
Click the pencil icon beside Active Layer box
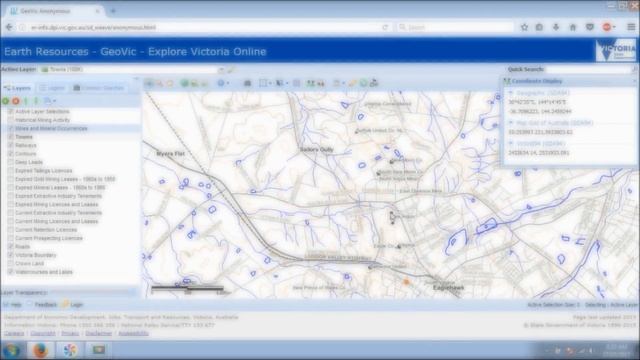click(231, 70)
